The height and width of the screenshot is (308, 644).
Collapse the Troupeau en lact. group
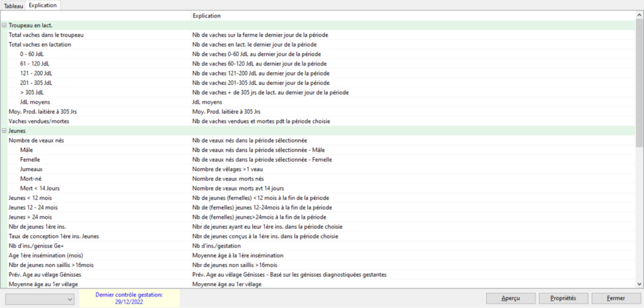click(4, 25)
